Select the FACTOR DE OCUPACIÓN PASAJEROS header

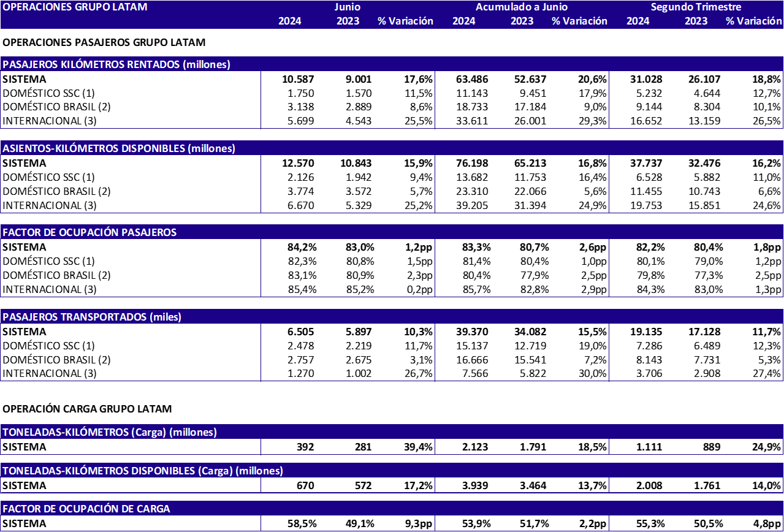click(x=89, y=232)
